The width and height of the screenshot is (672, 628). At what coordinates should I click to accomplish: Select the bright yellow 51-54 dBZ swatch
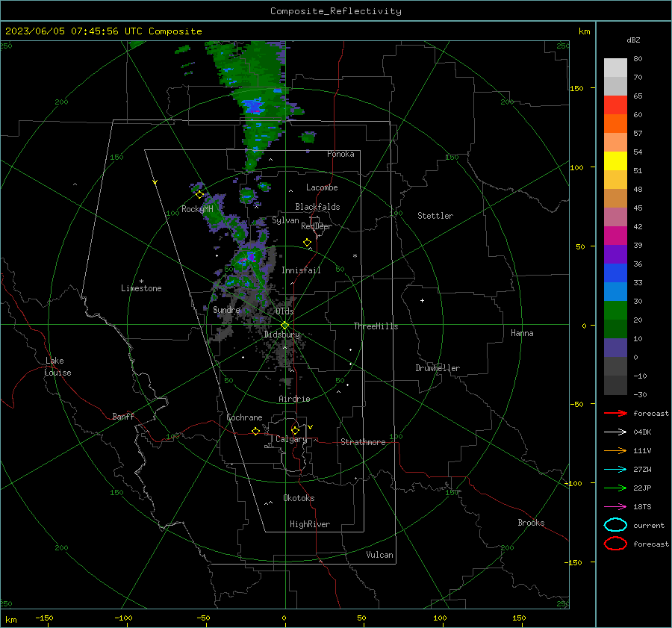[615, 161]
